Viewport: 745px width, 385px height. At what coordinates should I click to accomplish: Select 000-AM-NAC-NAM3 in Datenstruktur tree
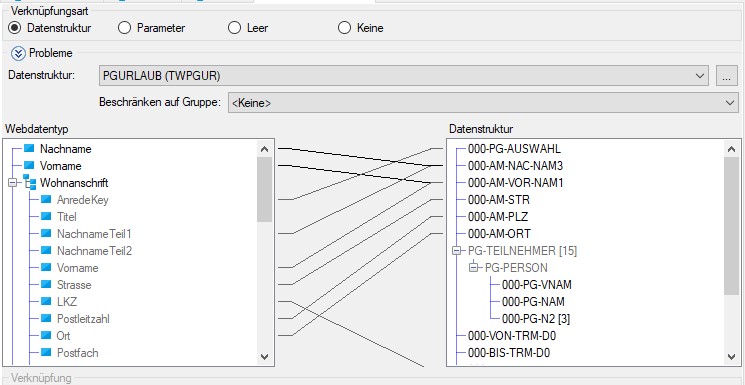[x=516, y=166]
